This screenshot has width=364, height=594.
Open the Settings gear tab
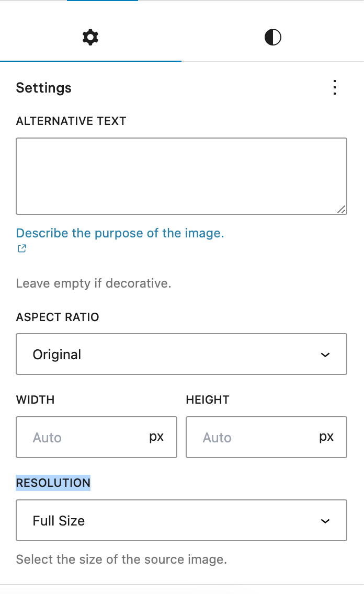tap(90, 37)
